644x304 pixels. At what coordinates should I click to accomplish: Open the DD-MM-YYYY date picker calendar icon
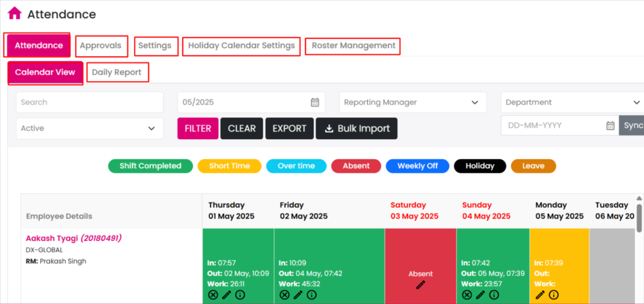[610, 126]
